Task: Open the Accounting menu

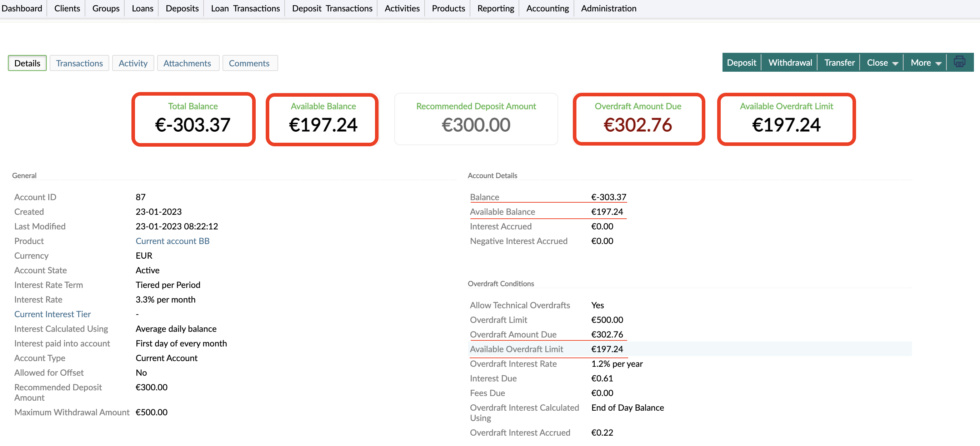Action: [547, 8]
